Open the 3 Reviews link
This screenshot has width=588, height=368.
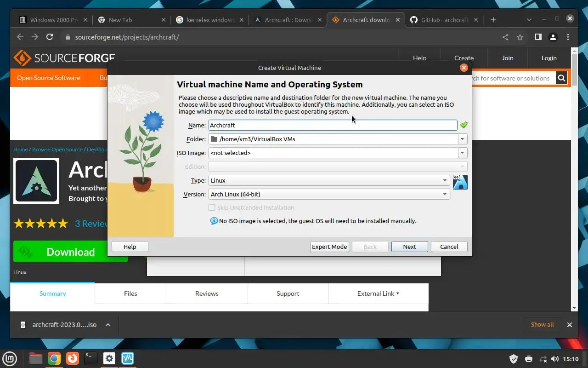click(x=91, y=224)
